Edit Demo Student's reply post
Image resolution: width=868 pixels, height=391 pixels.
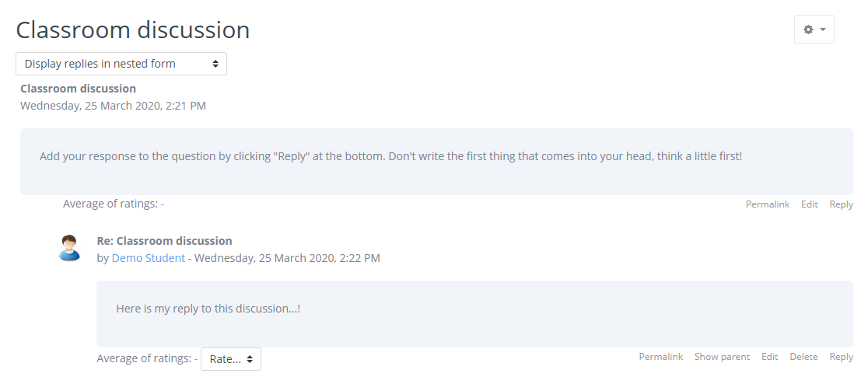769,357
